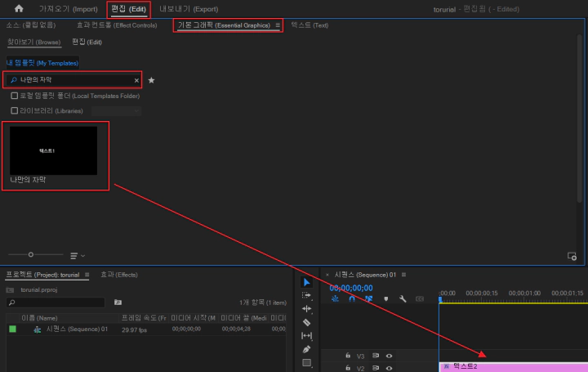Toggle sync lock for track V3

(x=376, y=356)
